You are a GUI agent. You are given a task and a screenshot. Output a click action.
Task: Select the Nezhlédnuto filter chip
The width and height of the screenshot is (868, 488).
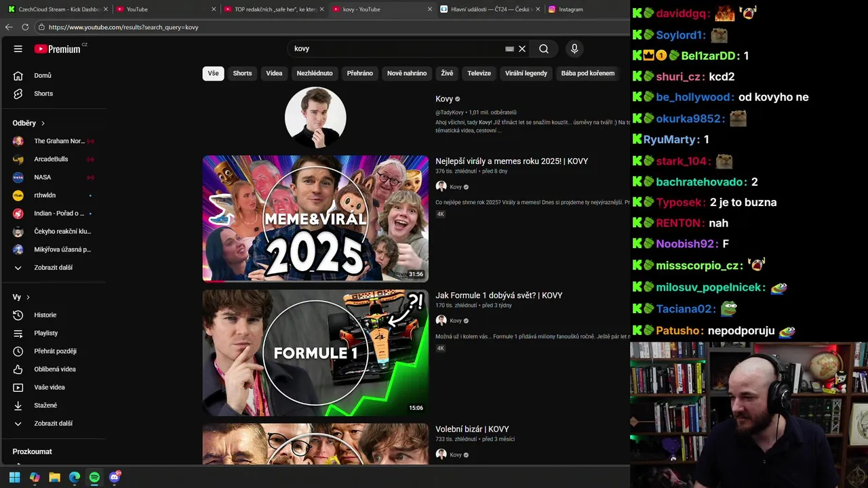[315, 73]
